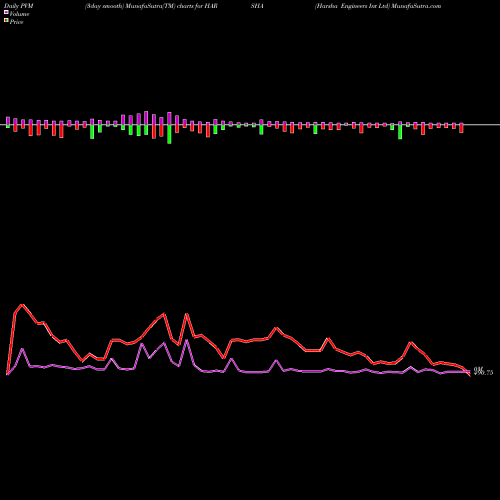Image resolution: width=500 pixels, height=500 pixels.
Task: Click the '(Harsha Engineers Int Ltd) MunafaSutra.com' text
Action: (378, 6)
